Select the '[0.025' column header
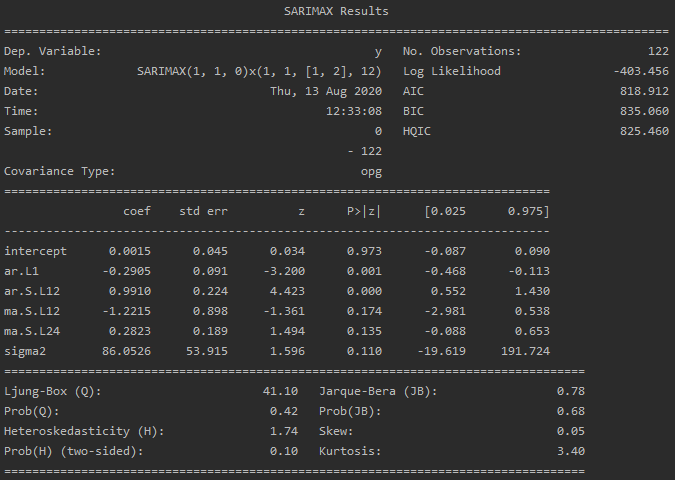 tap(445, 211)
